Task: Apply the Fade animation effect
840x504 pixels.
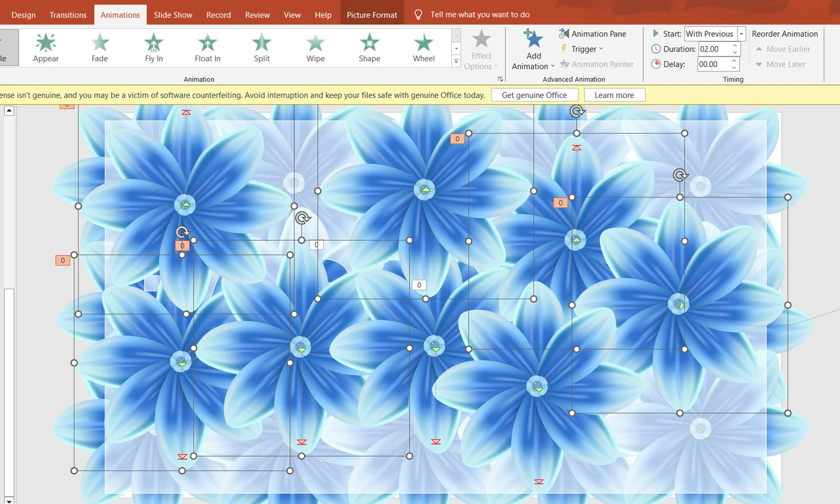Action: point(100,47)
